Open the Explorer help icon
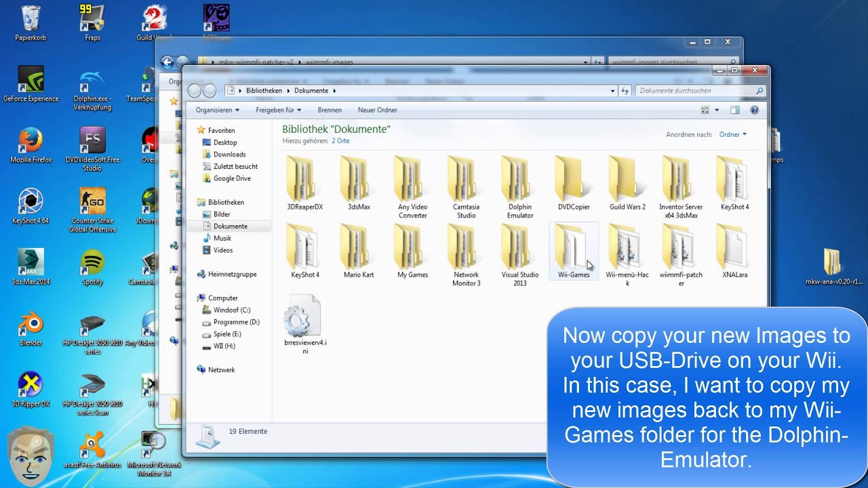Image resolution: width=868 pixels, height=488 pixels. coord(754,110)
